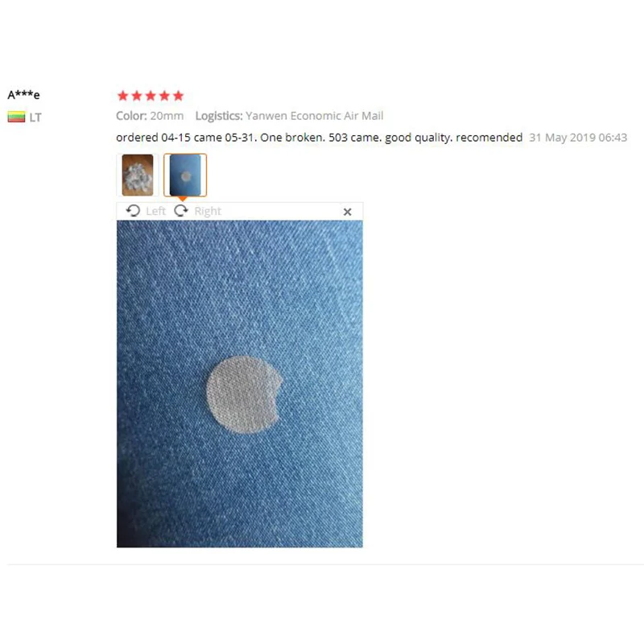Click the rotate left arrow icon
The height and width of the screenshot is (644, 644).
(133, 211)
